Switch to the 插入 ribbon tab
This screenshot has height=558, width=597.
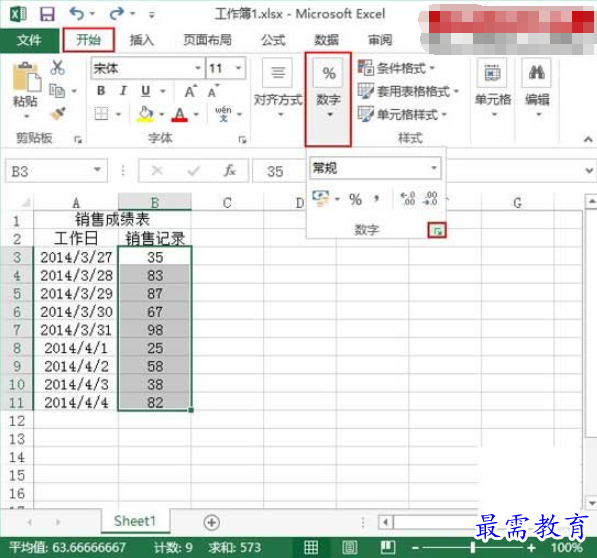point(142,40)
